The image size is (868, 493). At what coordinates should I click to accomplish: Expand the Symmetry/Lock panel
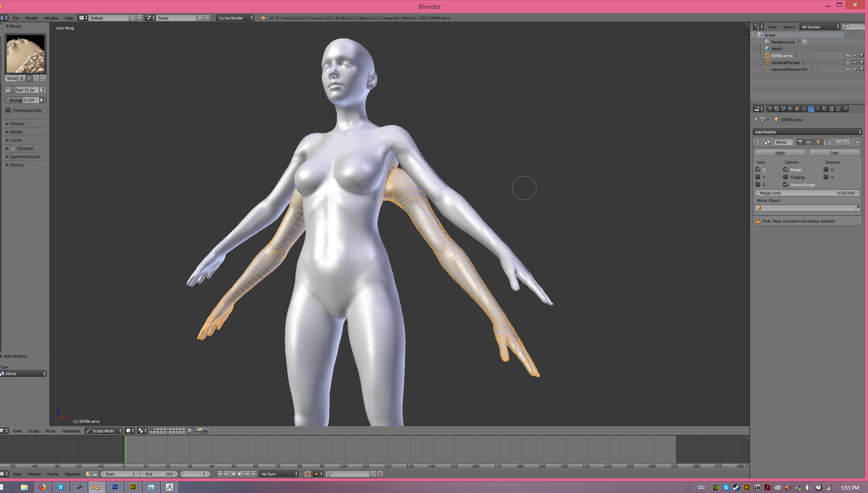[25, 157]
